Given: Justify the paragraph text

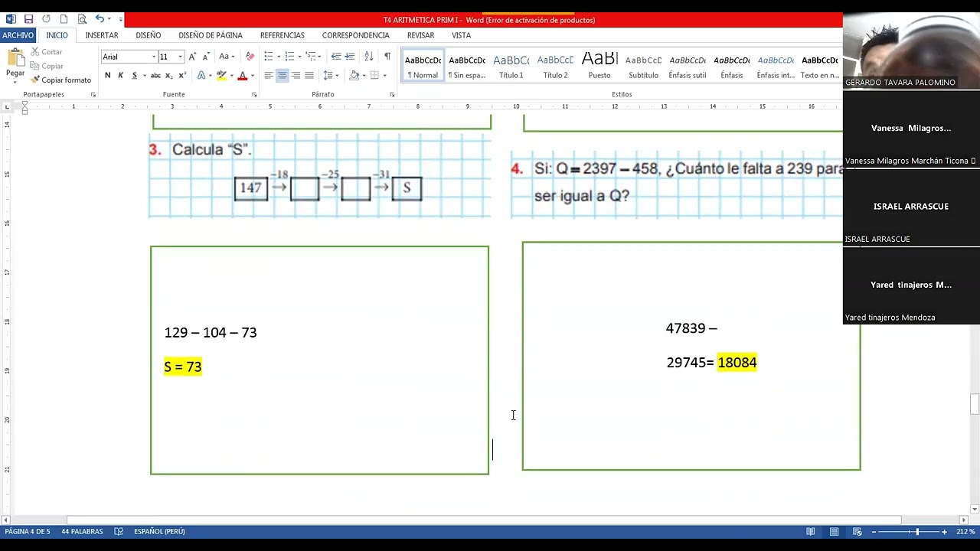Looking at the screenshot, I should coord(309,75).
